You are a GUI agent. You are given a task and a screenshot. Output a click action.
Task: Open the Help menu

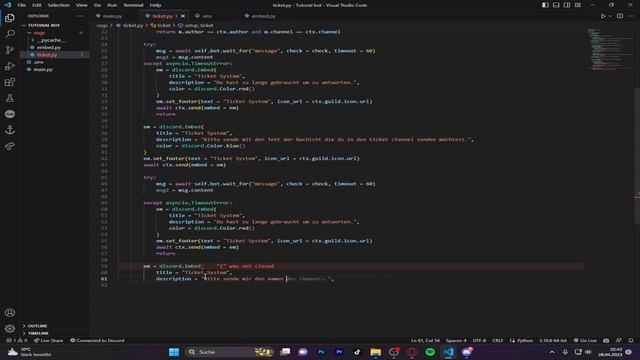(x=156, y=5)
